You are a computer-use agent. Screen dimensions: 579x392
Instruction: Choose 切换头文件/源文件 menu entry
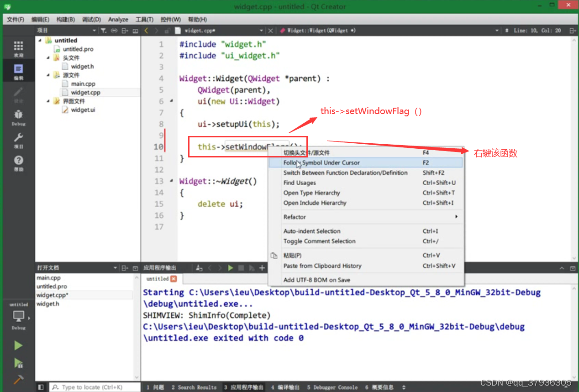tap(366, 152)
